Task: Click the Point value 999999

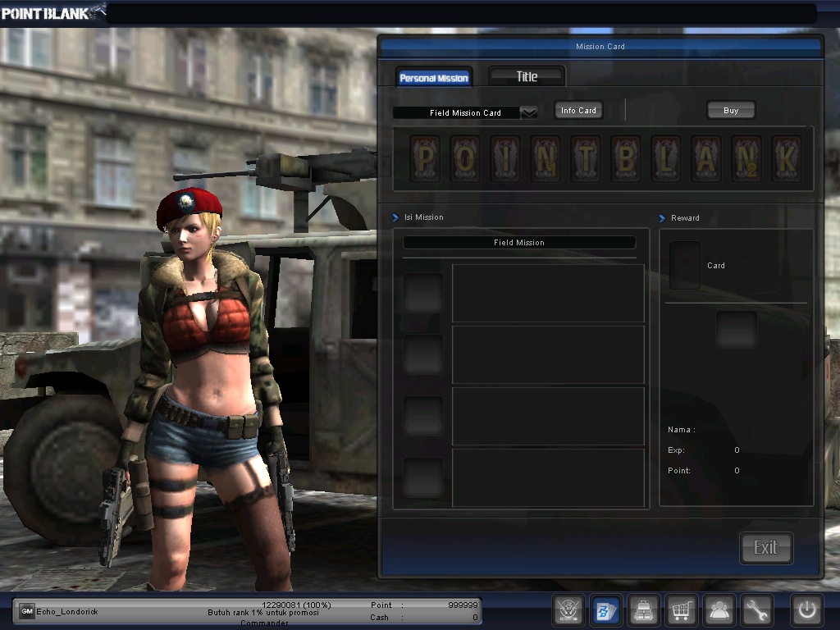Action: click(463, 605)
